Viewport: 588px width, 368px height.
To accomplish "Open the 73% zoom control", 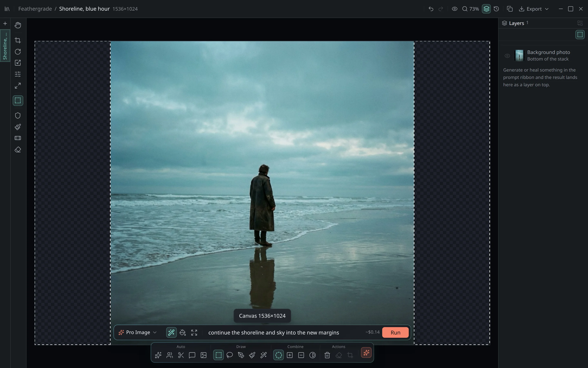I will [x=471, y=9].
